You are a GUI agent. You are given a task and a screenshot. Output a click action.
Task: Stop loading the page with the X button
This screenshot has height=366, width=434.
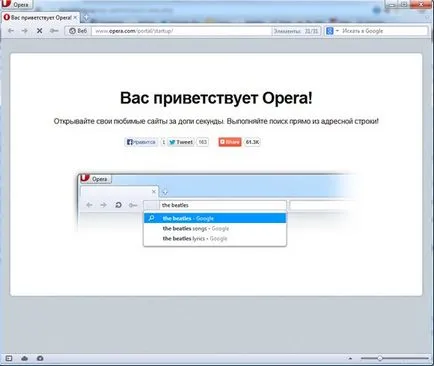[39, 31]
